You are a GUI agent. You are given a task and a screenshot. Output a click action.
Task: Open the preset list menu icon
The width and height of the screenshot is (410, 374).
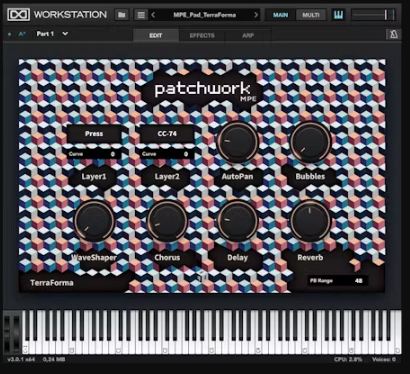(x=141, y=15)
